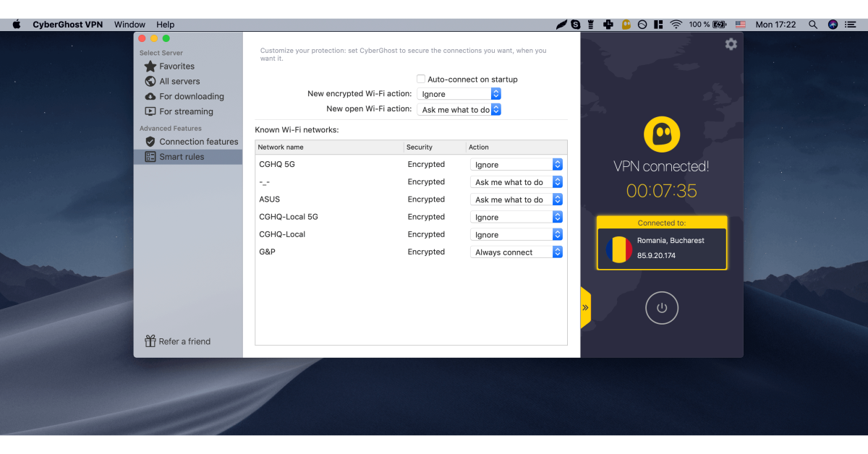Viewport: 868px width, 454px height.
Task: Collapse the panel with yellow double-arrow tab
Action: click(585, 307)
